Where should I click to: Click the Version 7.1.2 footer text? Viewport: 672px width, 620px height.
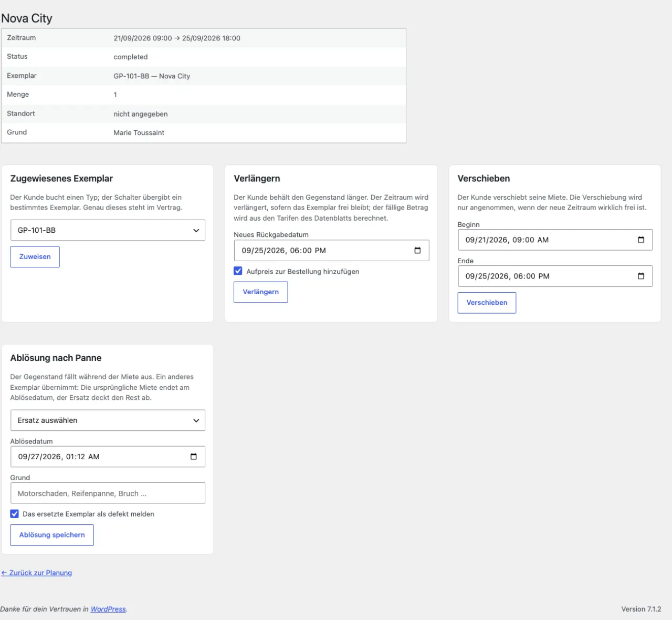pos(641,609)
